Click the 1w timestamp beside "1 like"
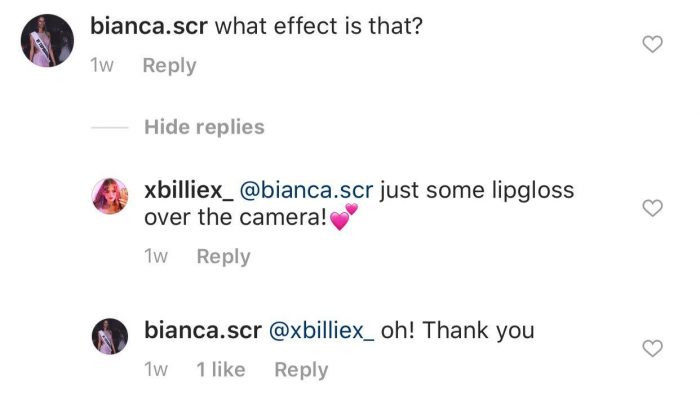Viewport: 700px width, 395px height. coord(156,370)
